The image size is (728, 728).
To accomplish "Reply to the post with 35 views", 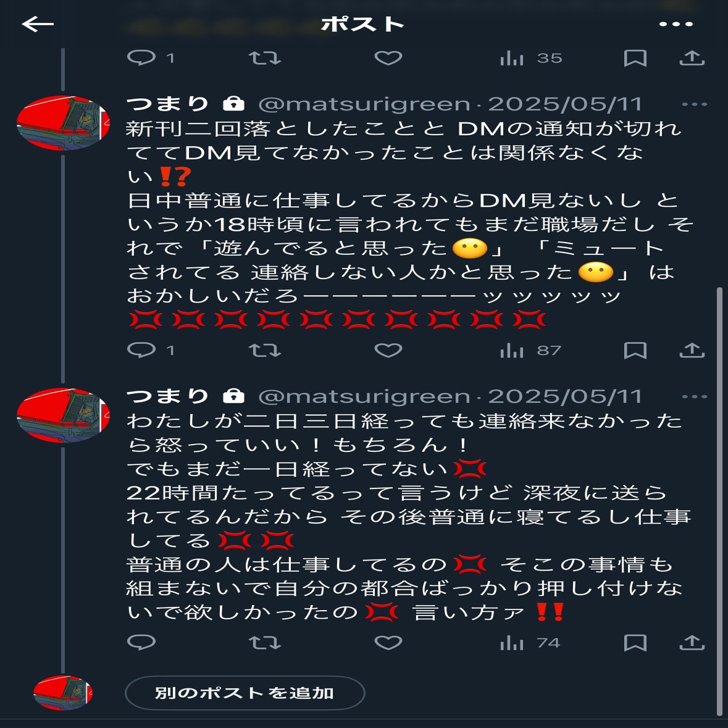I will tap(141, 58).
